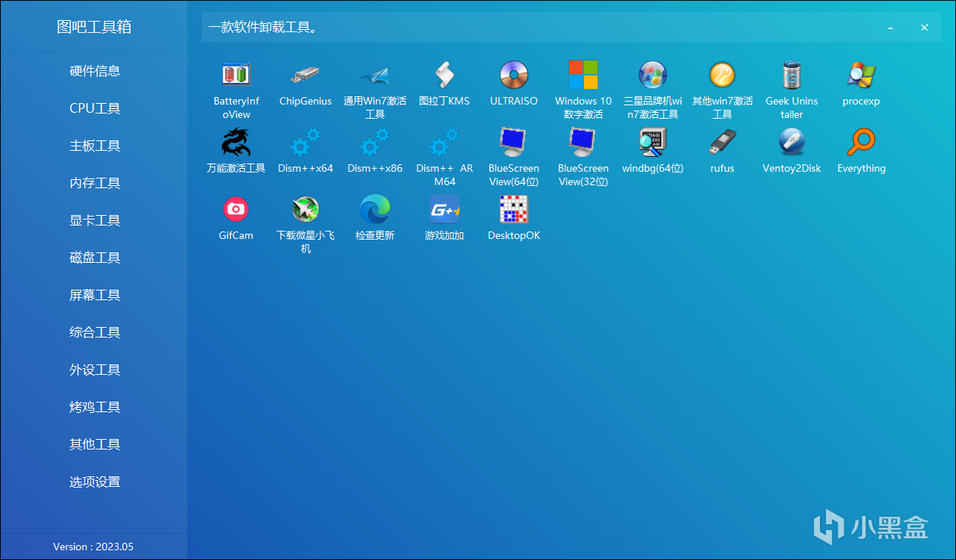Launch 游戏加加 G+ icon
Screen dimensions: 956x560
click(444, 209)
